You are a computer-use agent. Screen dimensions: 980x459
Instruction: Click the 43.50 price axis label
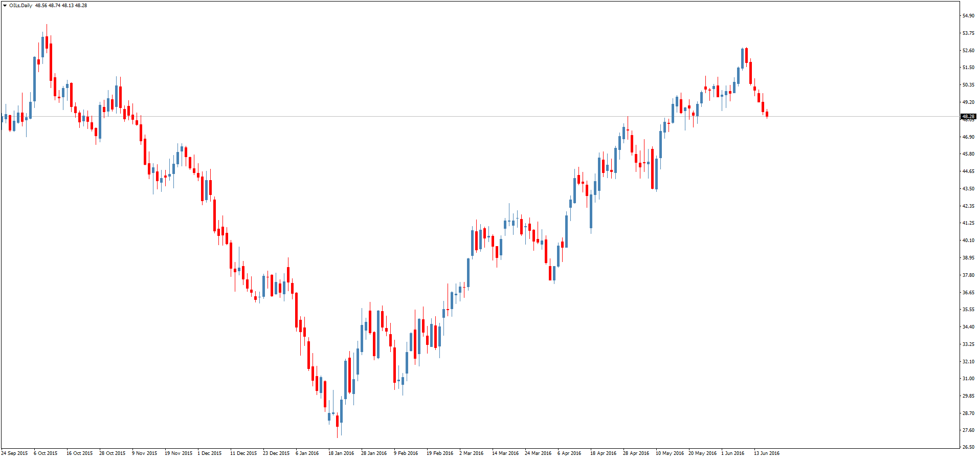point(968,189)
